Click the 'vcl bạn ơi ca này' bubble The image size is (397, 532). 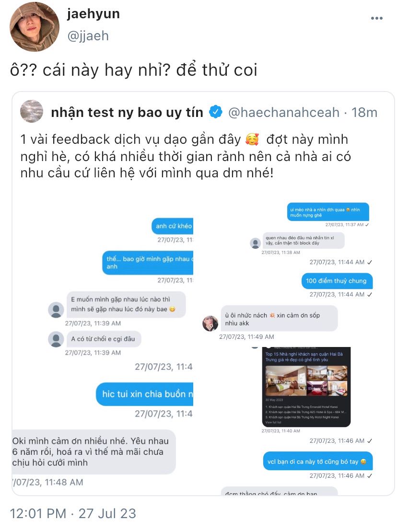pos(318,462)
